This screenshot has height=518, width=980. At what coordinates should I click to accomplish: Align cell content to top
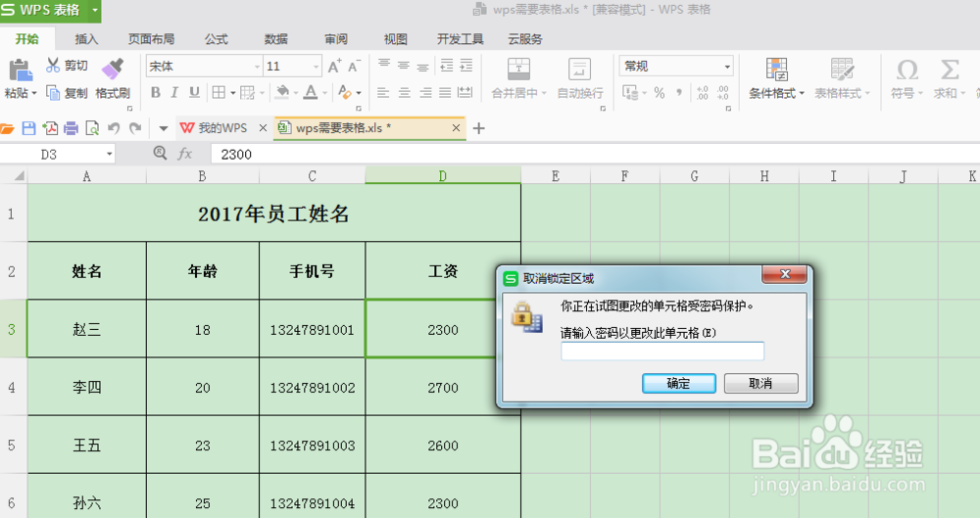click(384, 65)
